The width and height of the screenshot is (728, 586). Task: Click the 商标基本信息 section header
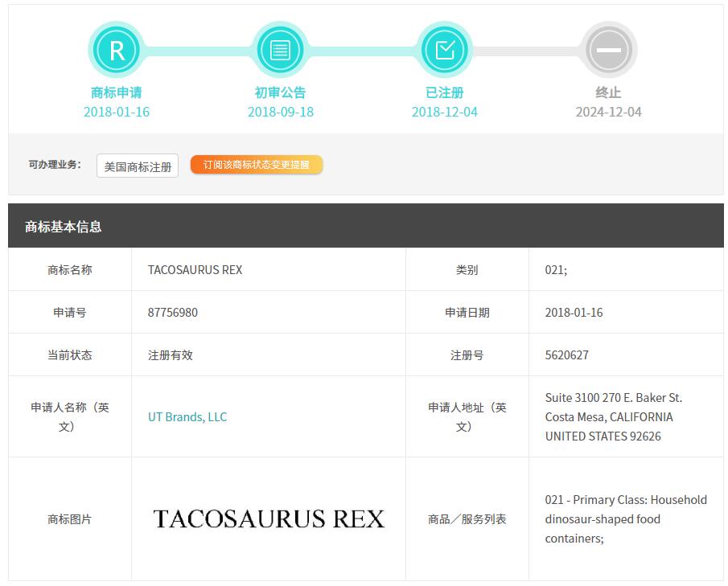[64, 227]
